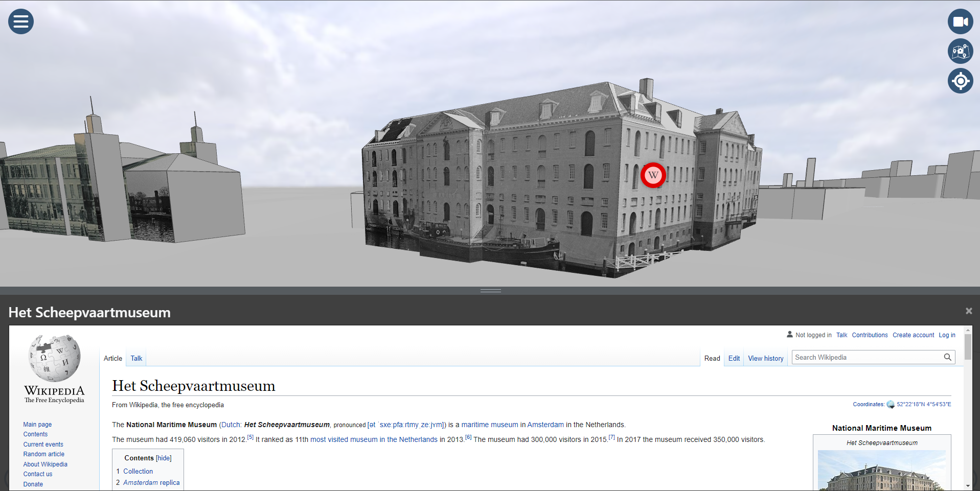
Task: Hide the Contents table via [hide]
Action: [x=164, y=458]
